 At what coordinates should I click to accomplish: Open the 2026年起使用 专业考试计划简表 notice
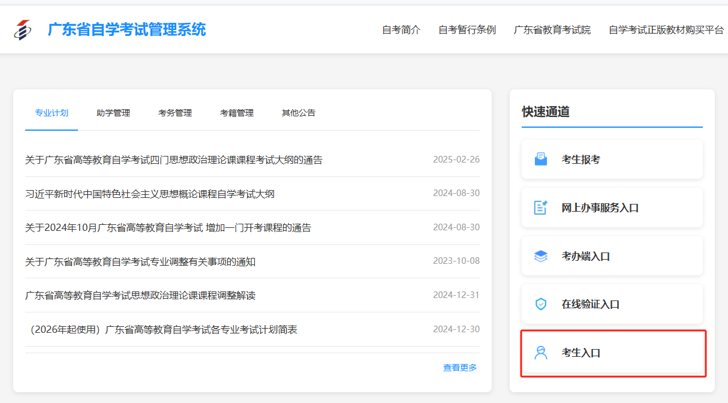[162, 330]
